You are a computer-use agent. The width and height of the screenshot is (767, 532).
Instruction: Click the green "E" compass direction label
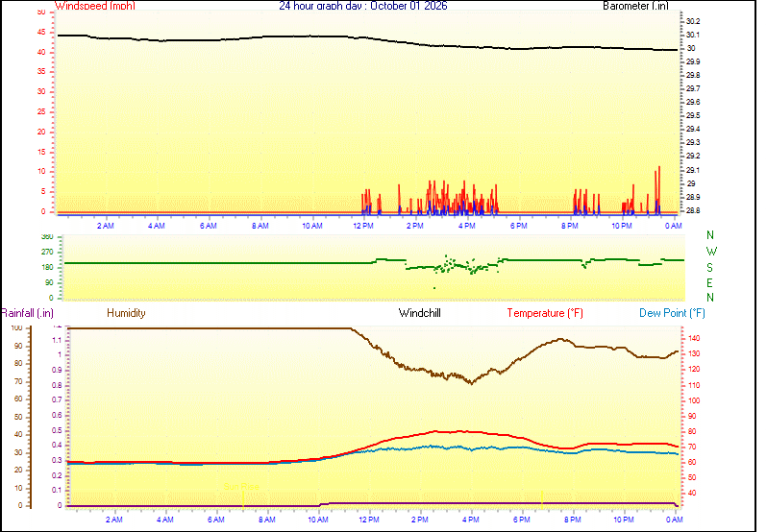(709, 283)
